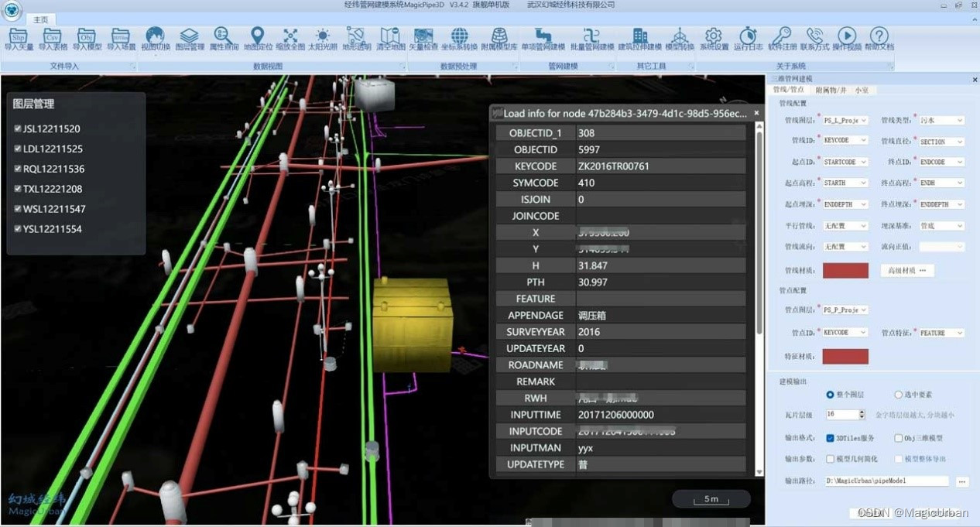
Task: Click the KEYCODE value ZK2016TR00761
Action: [614, 166]
